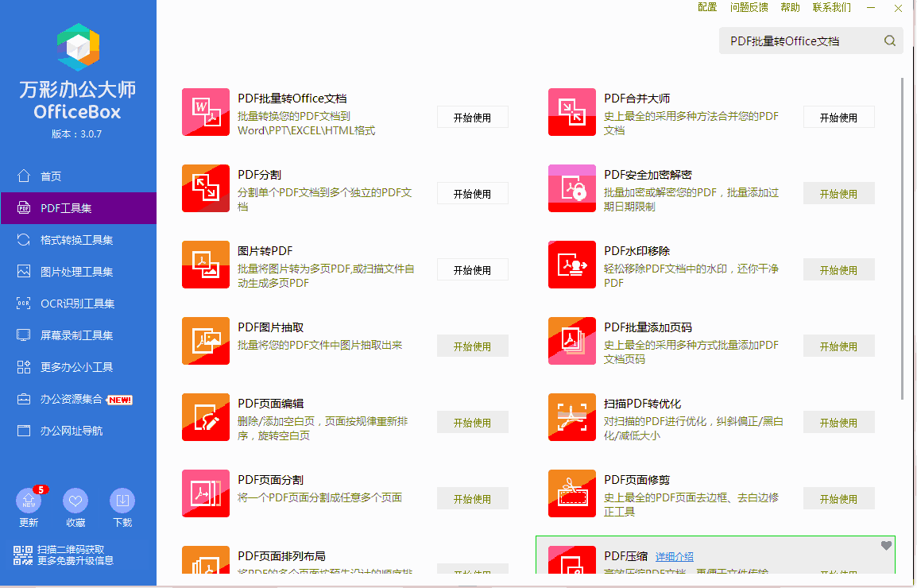Open 办公资源集合 section

coord(79,399)
